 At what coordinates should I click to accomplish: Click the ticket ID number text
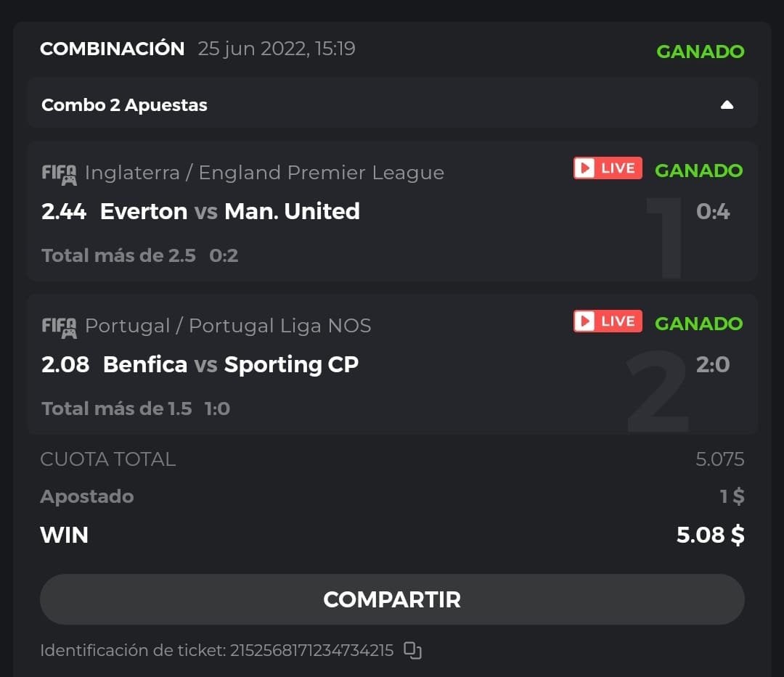click(311, 650)
